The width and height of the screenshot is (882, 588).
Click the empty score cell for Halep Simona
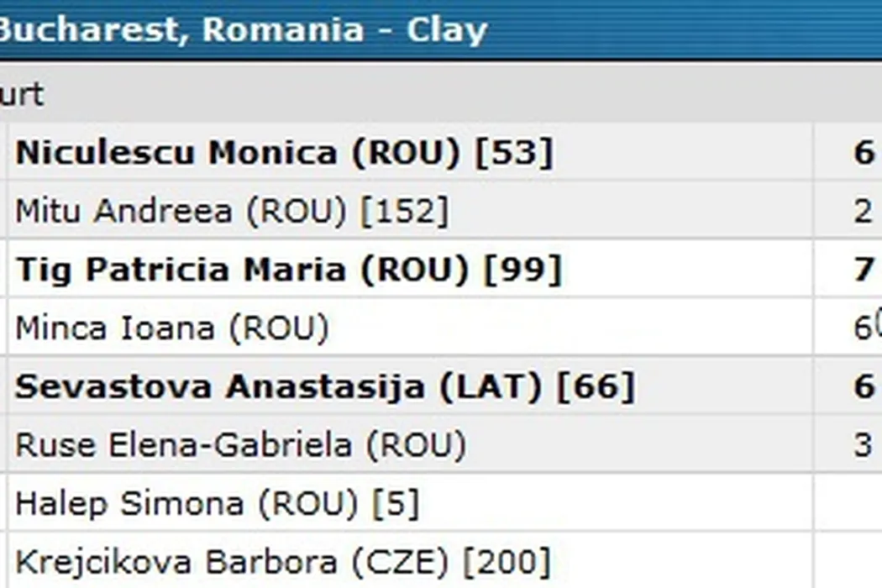click(x=848, y=503)
